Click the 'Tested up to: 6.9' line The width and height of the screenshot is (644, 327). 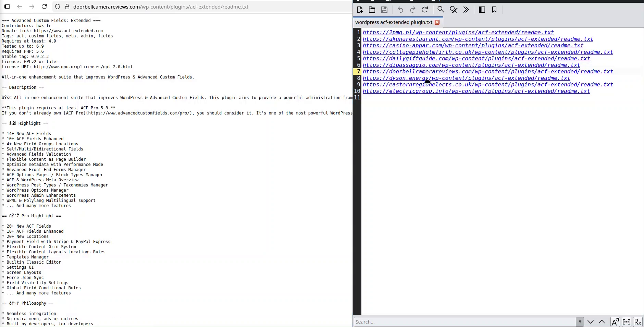(x=23, y=46)
